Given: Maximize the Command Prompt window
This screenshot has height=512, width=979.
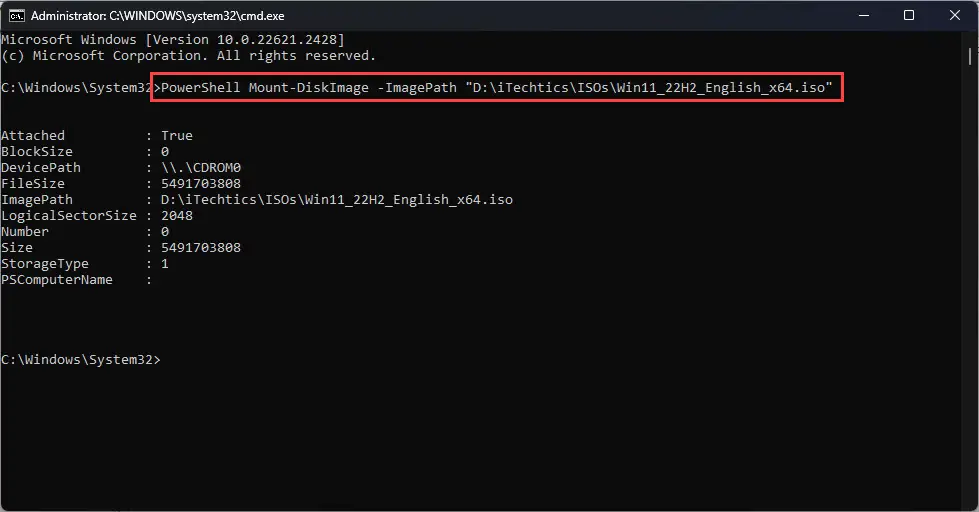Looking at the screenshot, I should [x=909, y=16].
